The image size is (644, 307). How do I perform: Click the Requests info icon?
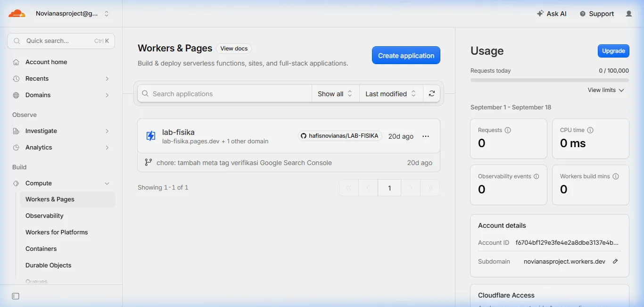[508, 130]
